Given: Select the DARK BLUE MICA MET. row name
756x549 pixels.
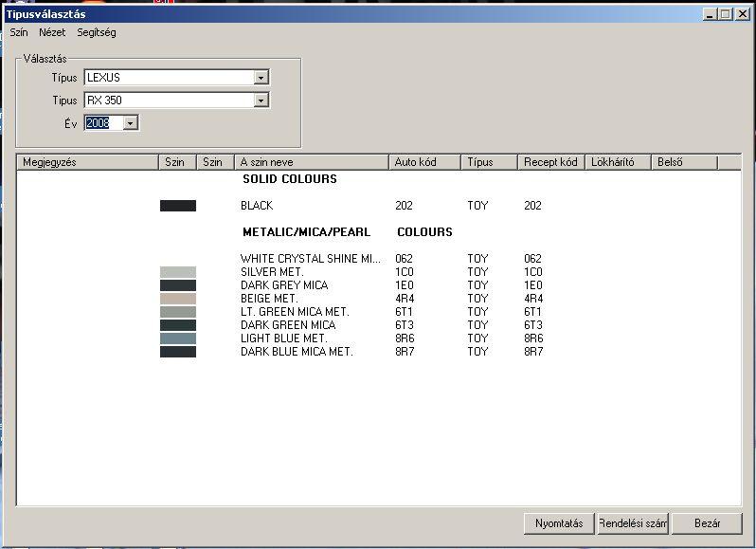Looking at the screenshot, I should click(297, 352).
